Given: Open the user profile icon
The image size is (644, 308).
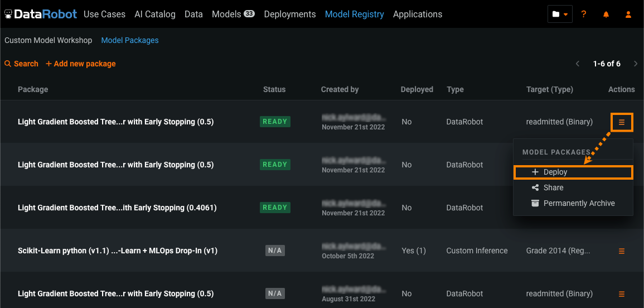Looking at the screenshot, I should (628, 15).
